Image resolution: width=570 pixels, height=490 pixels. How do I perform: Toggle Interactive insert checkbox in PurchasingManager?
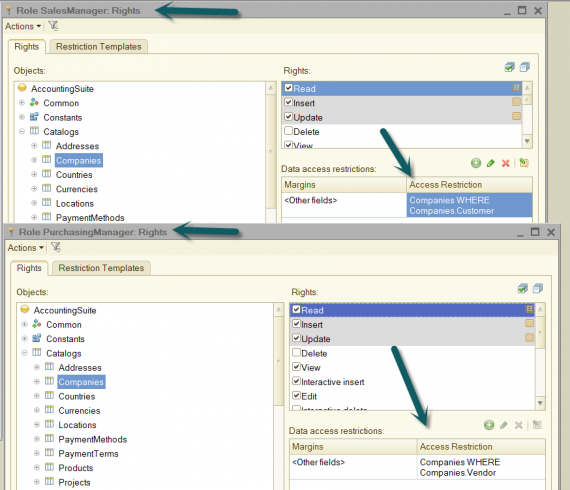tap(296, 381)
